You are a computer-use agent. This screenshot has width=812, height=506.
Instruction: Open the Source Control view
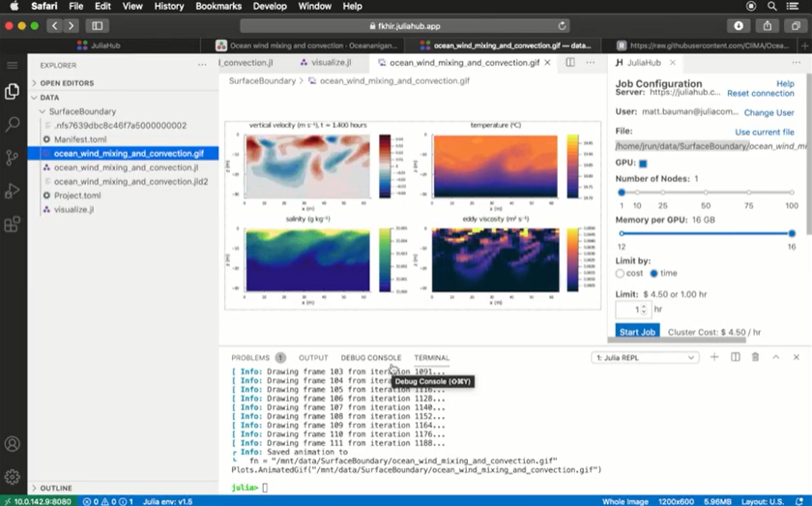(x=12, y=158)
